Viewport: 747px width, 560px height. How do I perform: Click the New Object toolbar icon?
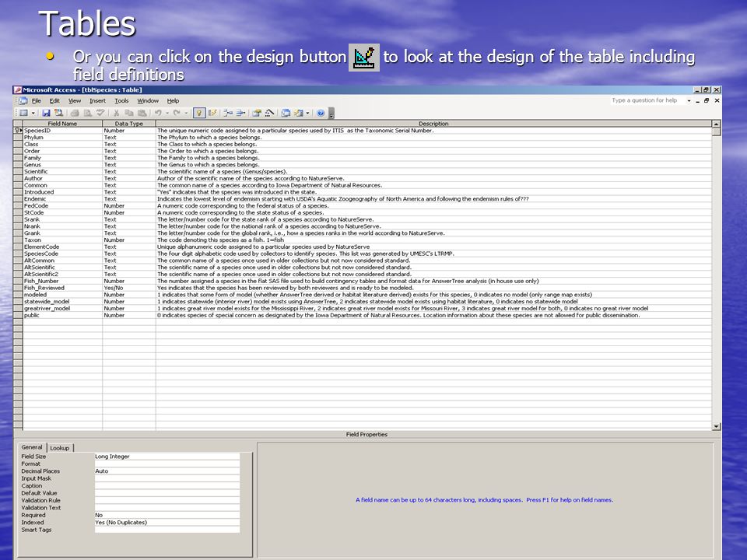[x=299, y=113]
